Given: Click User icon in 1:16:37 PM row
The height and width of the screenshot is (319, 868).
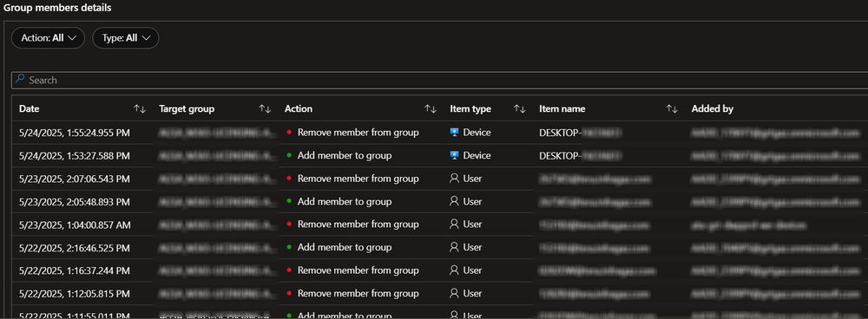Looking at the screenshot, I should (x=455, y=270).
